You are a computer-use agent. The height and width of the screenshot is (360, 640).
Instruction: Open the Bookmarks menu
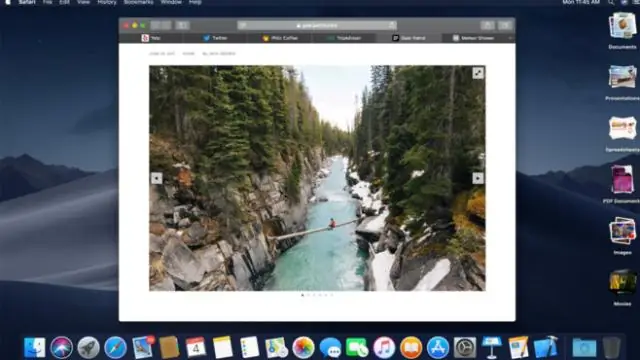(x=139, y=2)
